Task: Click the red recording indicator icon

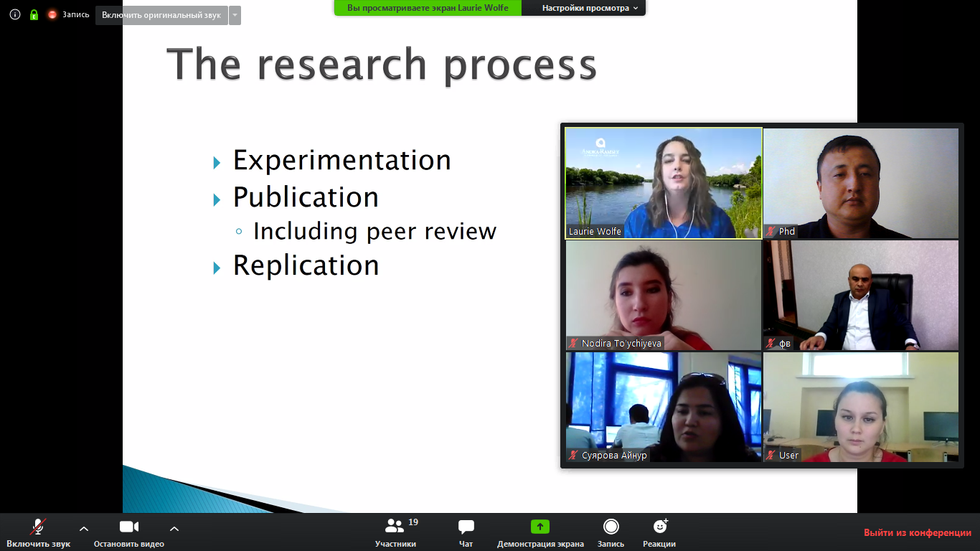Action: tap(52, 14)
